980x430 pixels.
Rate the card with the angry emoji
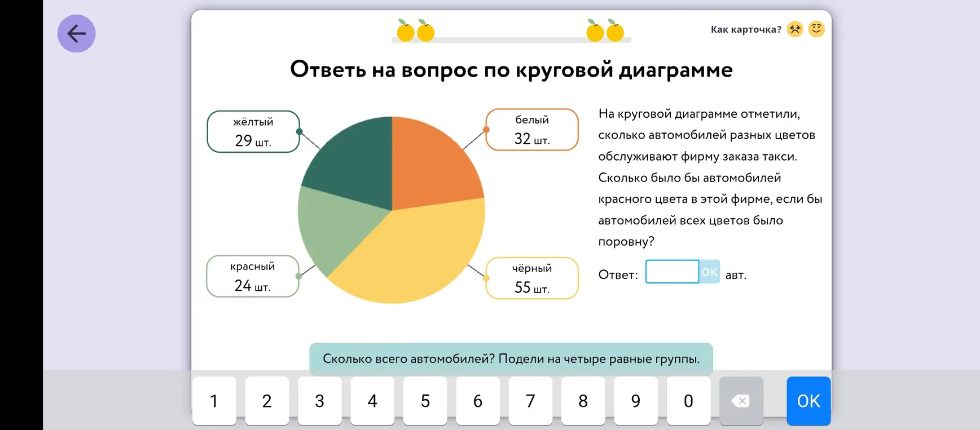[x=795, y=29]
